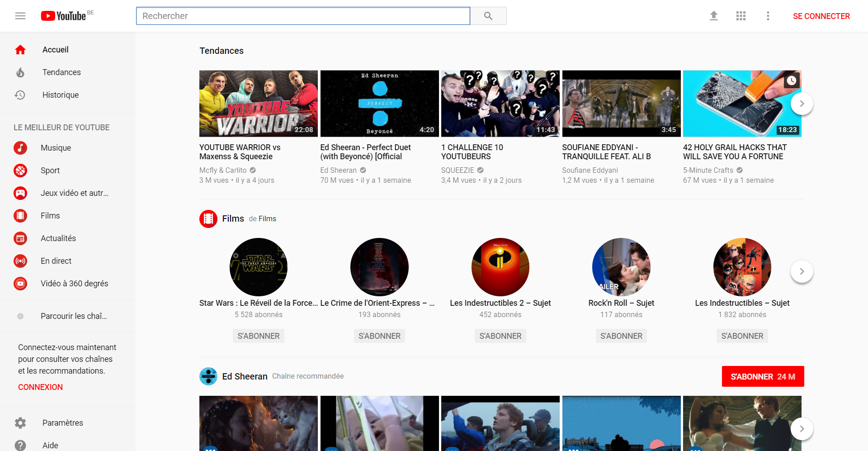Open Accueil in the sidebar
The image size is (868, 451).
click(x=68, y=50)
